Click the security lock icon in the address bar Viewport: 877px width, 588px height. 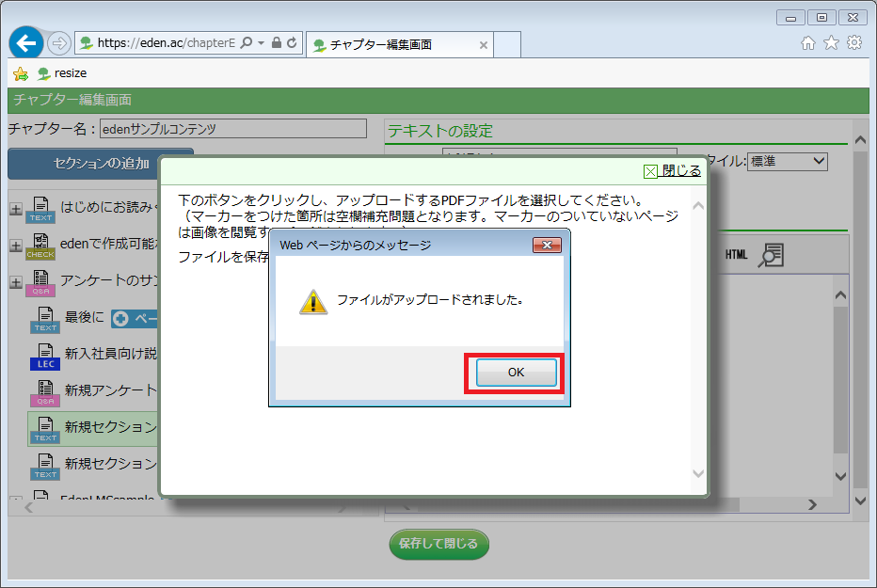pos(277,42)
